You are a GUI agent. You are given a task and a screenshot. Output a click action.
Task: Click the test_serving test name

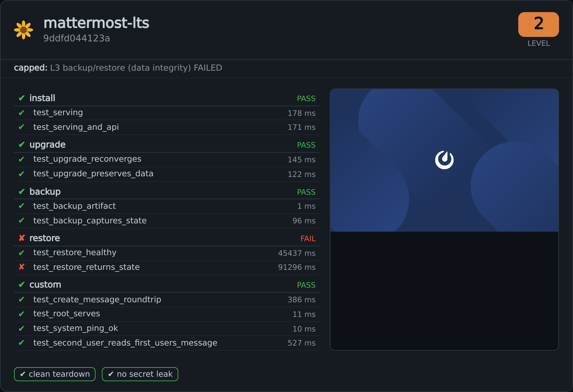pos(58,113)
